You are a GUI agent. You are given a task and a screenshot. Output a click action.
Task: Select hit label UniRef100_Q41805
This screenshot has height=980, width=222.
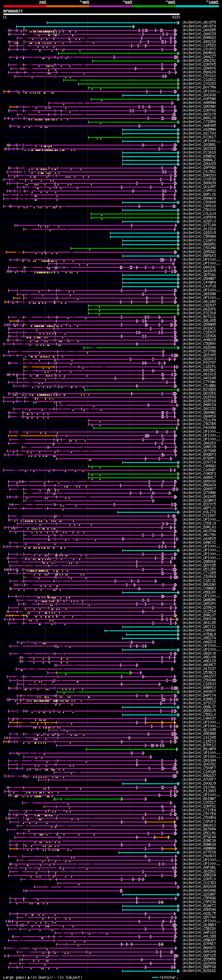click(199, 271)
